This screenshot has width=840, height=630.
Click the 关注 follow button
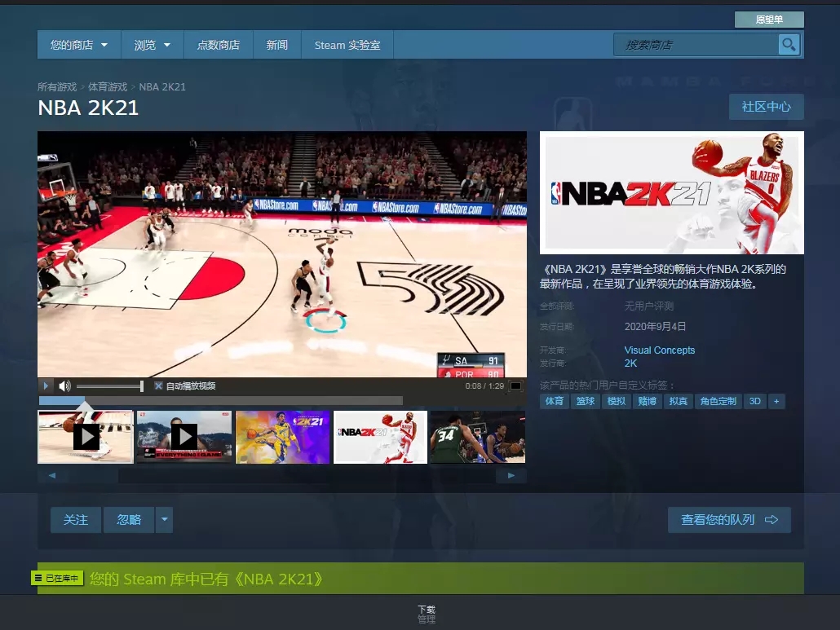(x=75, y=519)
